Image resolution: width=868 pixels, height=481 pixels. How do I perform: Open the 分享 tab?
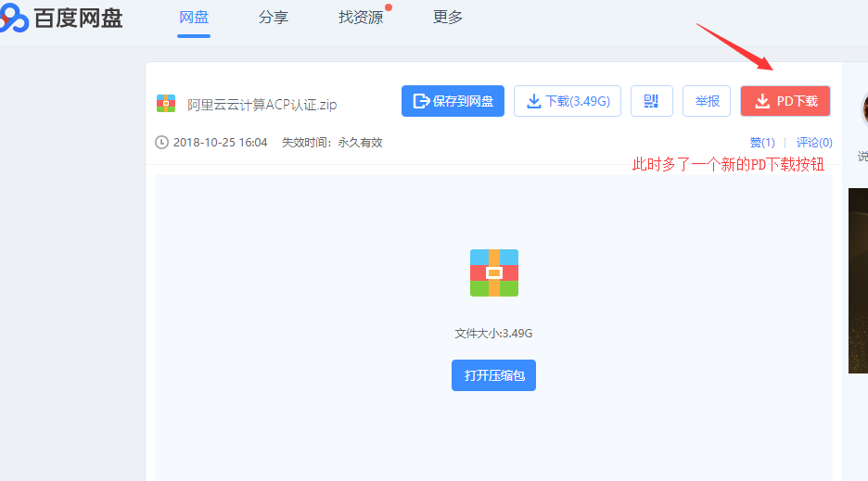[274, 18]
